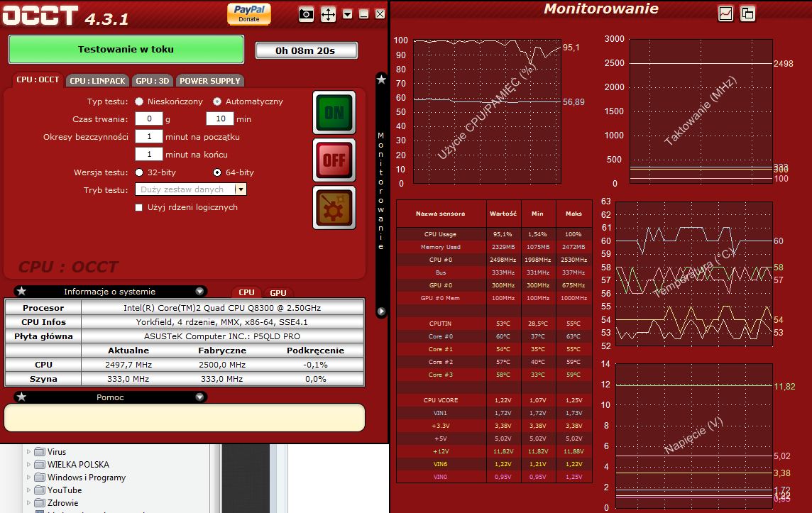The width and height of the screenshot is (812, 513).
Task: Click the Napięcie voltage graph
Action: [x=694, y=436]
